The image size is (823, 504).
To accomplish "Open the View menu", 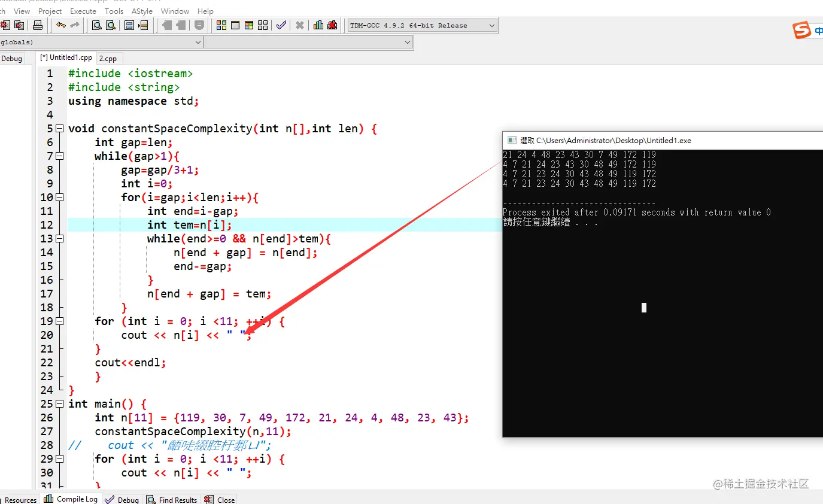I will [22, 11].
